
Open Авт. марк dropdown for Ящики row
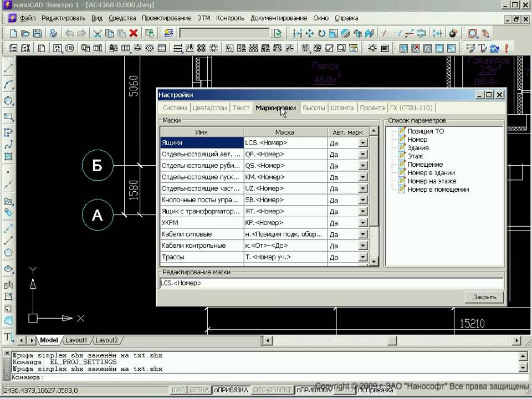(363, 143)
